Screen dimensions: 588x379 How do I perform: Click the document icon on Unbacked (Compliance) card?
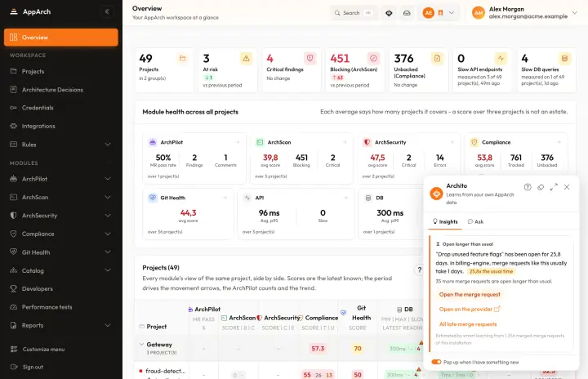point(437,58)
